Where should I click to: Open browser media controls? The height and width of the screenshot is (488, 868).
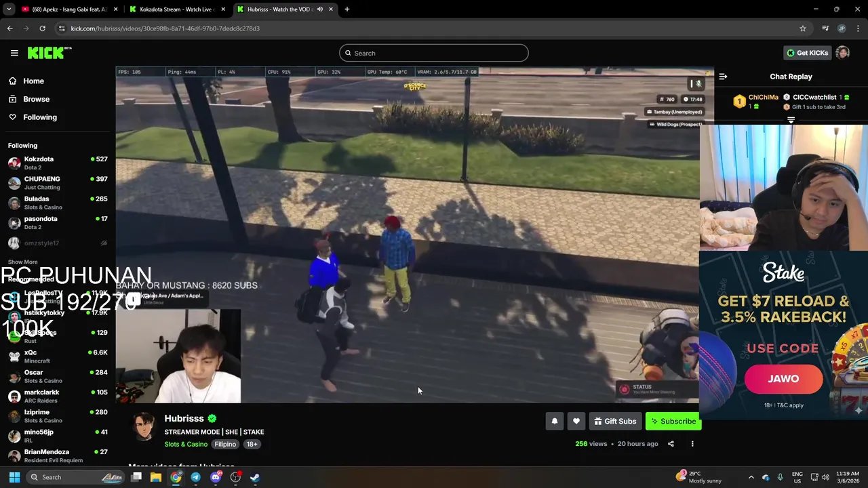(825, 28)
